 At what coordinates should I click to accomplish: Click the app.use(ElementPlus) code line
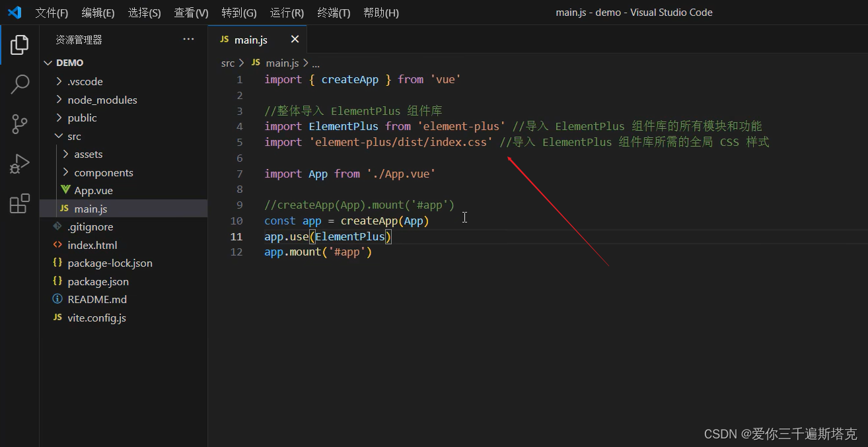pos(328,236)
